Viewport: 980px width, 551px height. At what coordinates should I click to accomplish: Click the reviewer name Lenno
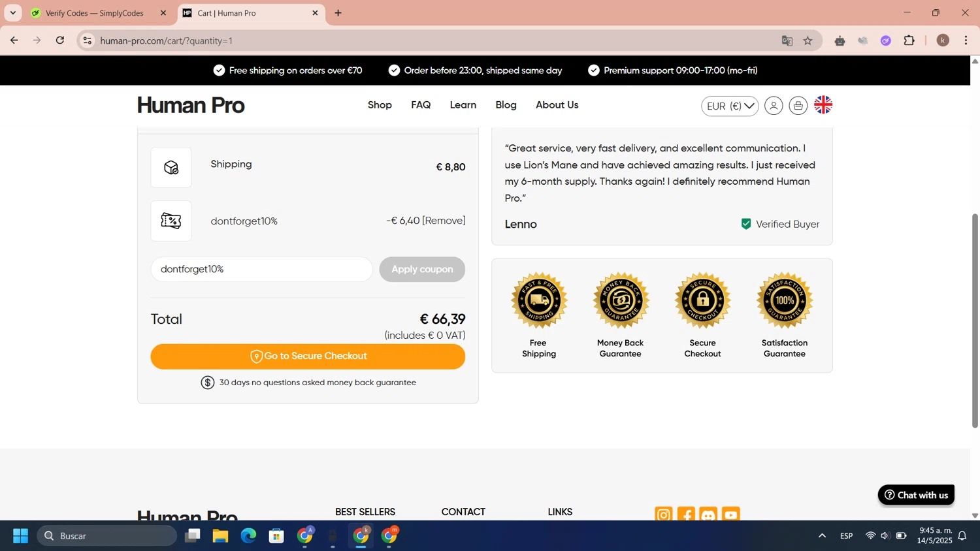click(521, 224)
